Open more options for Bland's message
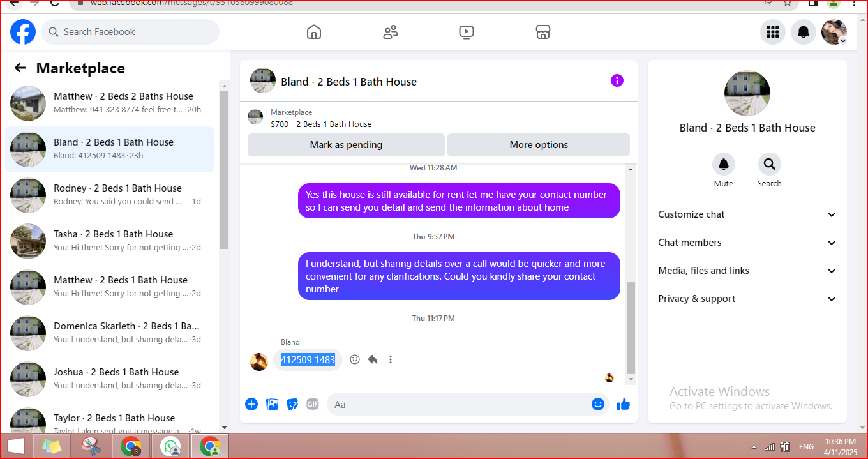Screen dimensions: 868x459 point(391,359)
